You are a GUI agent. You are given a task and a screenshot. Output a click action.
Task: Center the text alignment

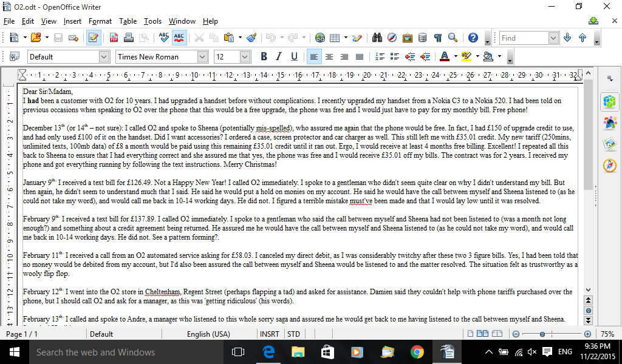tap(329, 56)
